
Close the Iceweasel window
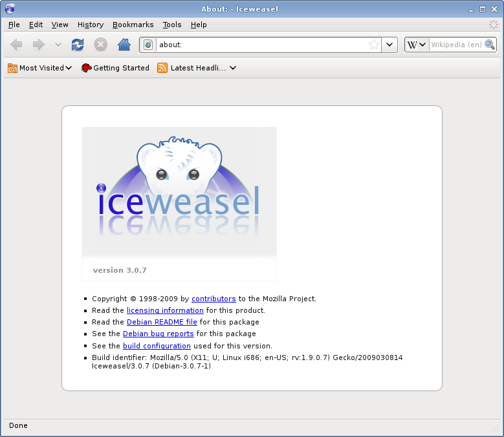[x=494, y=9]
